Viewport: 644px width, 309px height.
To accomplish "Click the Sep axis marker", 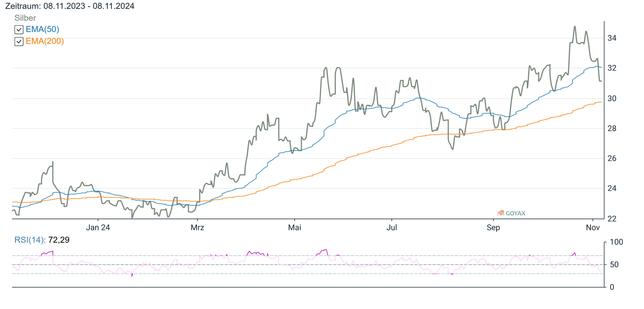I will pyautogui.click(x=493, y=227).
